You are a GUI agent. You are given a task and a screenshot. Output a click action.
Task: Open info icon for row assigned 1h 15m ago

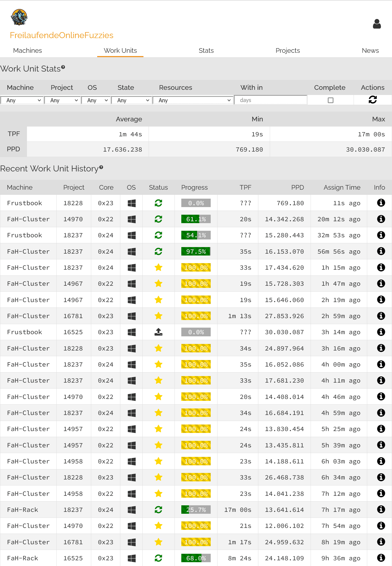click(x=381, y=267)
